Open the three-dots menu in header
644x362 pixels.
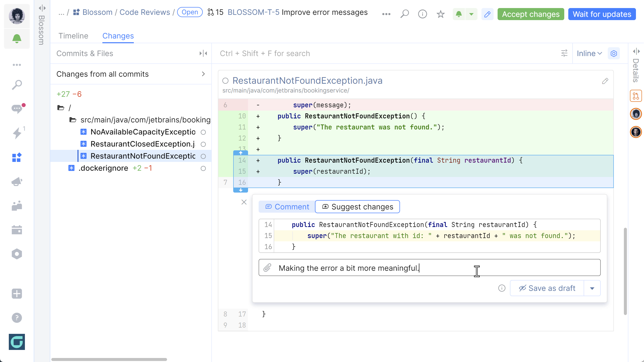click(x=386, y=14)
